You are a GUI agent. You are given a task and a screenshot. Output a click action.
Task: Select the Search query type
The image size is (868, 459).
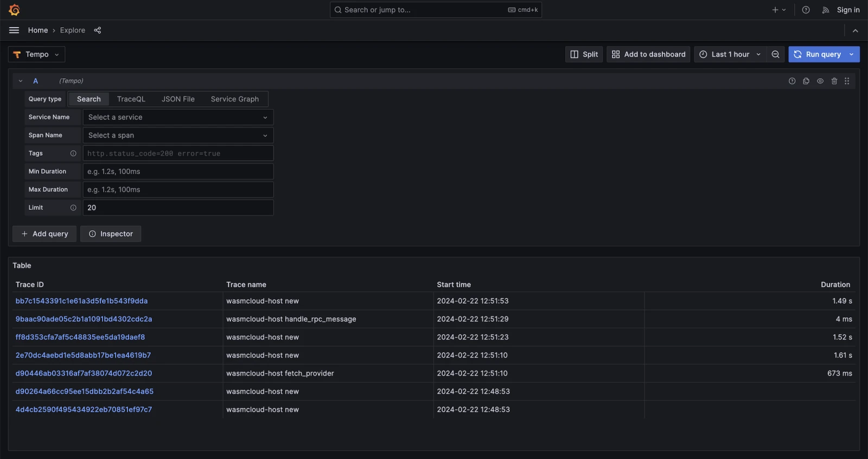[x=89, y=99]
